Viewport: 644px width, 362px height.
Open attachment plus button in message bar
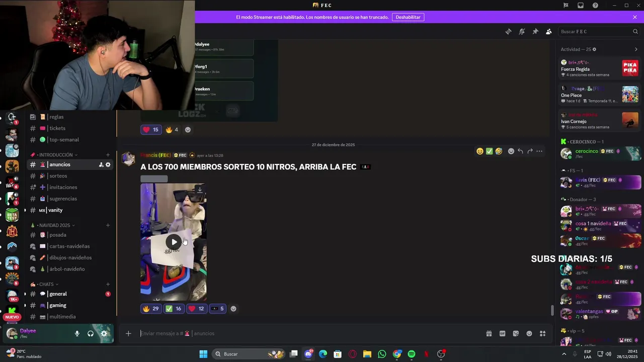click(x=128, y=333)
